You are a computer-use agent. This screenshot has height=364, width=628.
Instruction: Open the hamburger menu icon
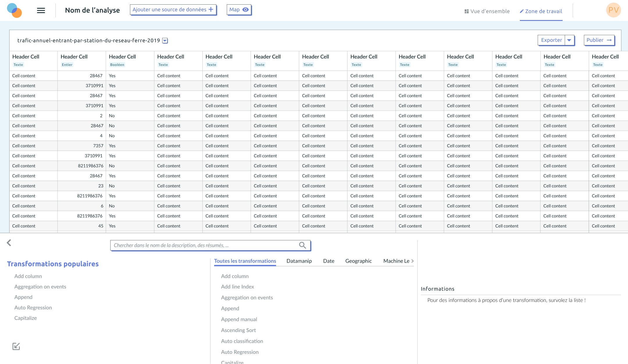click(x=41, y=10)
